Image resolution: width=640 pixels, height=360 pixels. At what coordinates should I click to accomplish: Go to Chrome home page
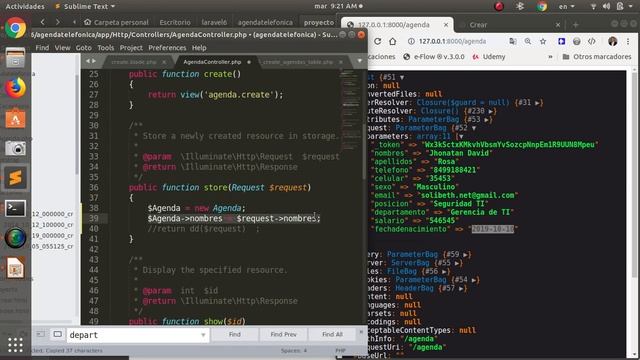click(392, 41)
